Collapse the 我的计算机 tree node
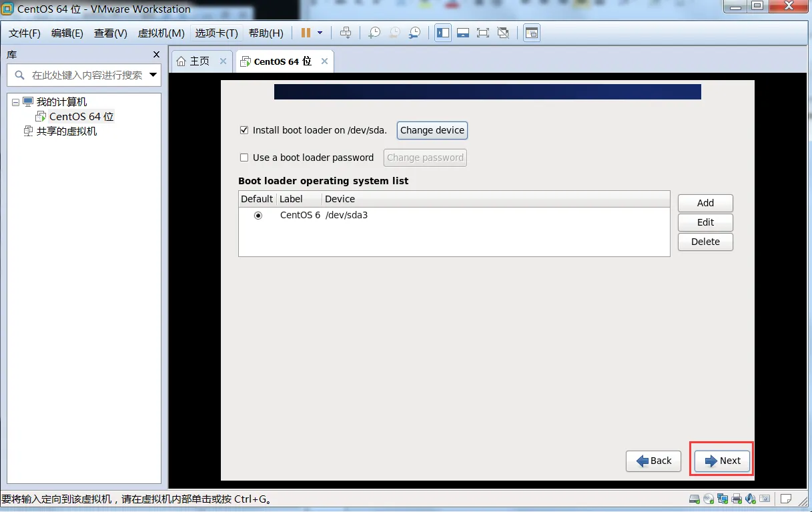Image resolution: width=812 pixels, height=512 pixels. click(x=15, y=102)
